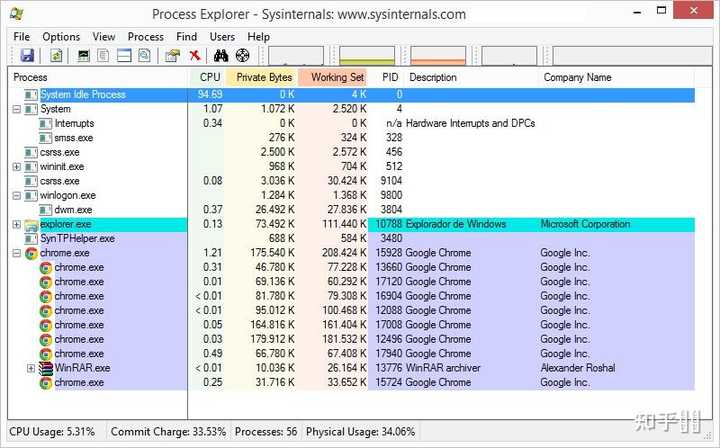Screen dimensions: 720x448
Task: Click the Refresh Now toolbar icon
Action: (56, 56)
